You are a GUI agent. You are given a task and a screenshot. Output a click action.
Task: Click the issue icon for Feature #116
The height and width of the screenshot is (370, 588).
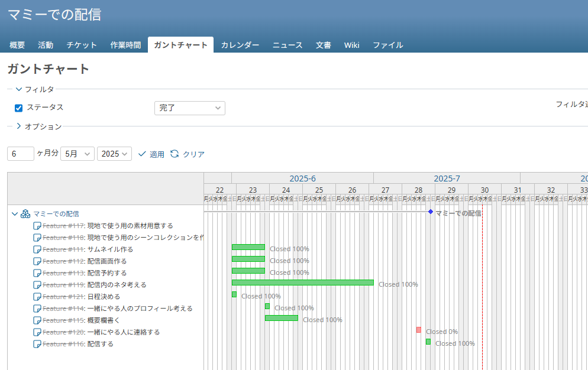pyautogui.click(x=37, y=344)
